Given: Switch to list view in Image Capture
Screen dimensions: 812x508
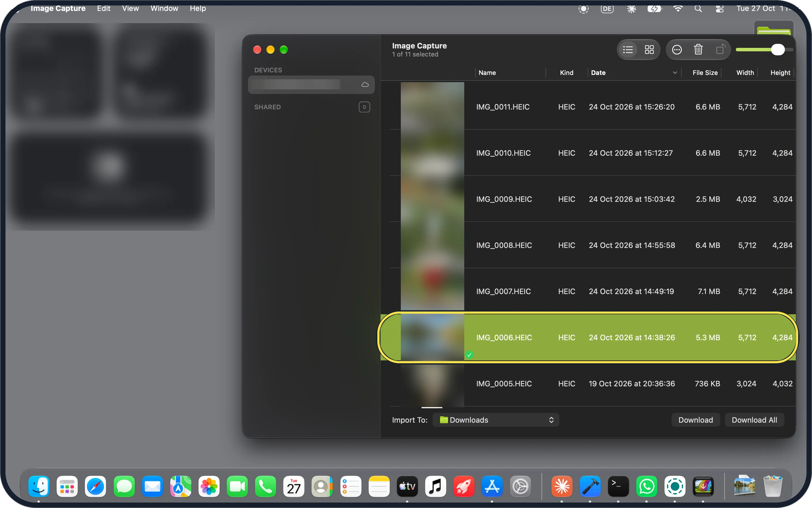Looking at the screenshot, I should click(627, 50).
